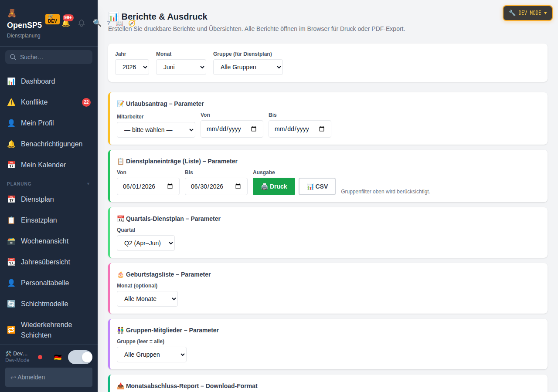Click the Benachrichtigungen bell icon in sidebar
The image size is (558, 392).
[x=11, y=144]
